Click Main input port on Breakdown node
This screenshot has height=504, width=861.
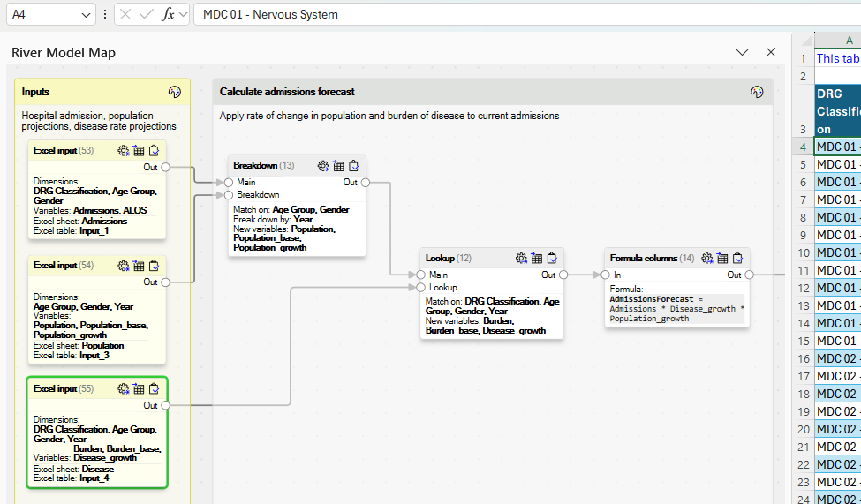229,183
